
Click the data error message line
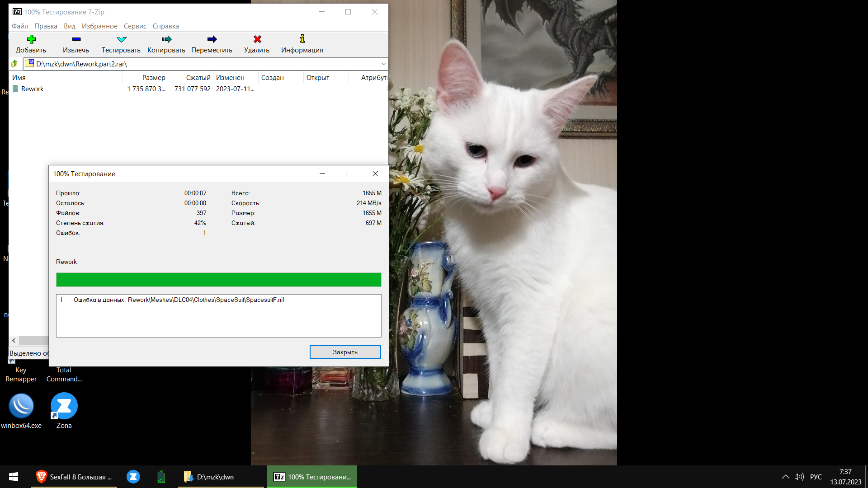(x=179, y=300)
